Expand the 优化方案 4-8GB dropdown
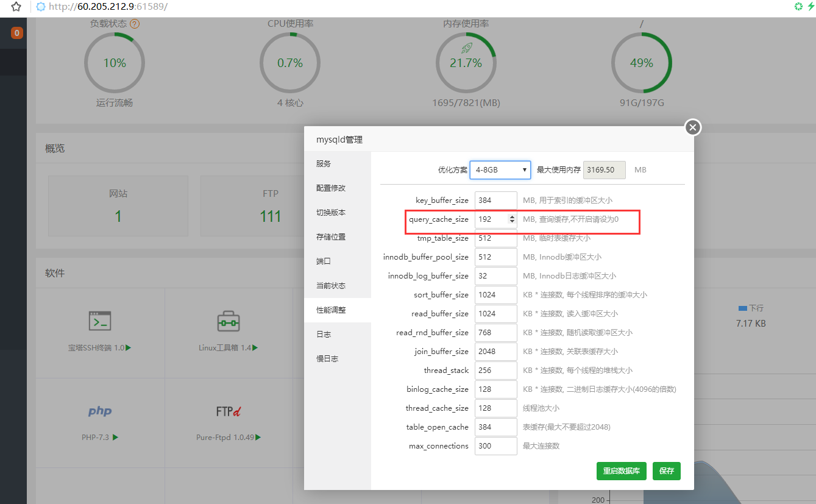This screenshot has width=816, height=504. [x=500, y=170]
